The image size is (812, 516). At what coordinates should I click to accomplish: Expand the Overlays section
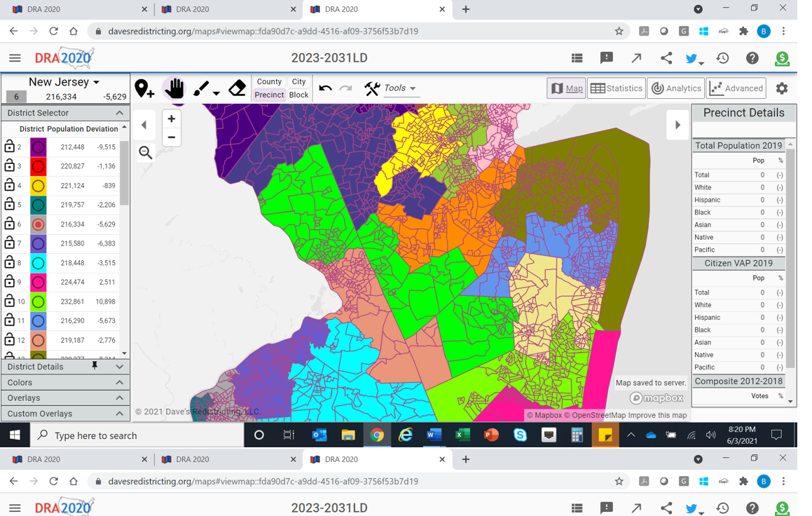[64, 398]
